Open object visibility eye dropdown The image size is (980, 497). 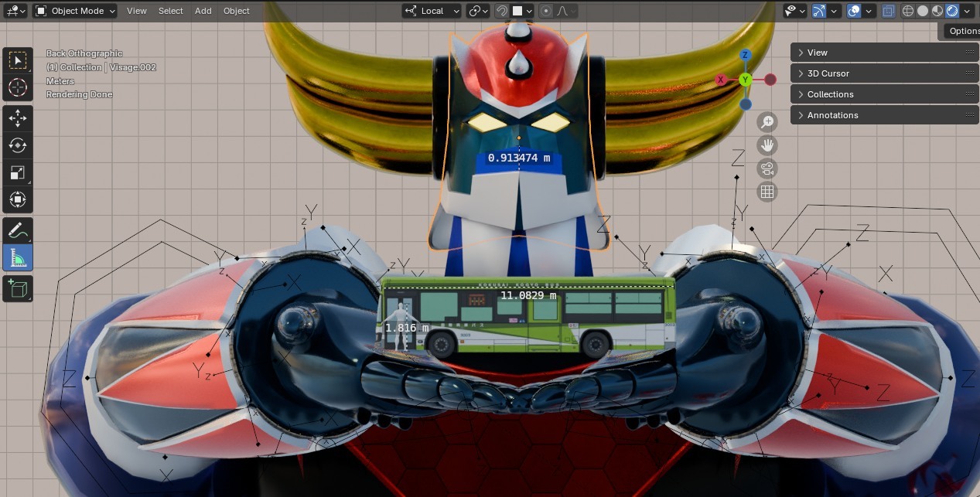pyautogui.click(x=794, y=11)
